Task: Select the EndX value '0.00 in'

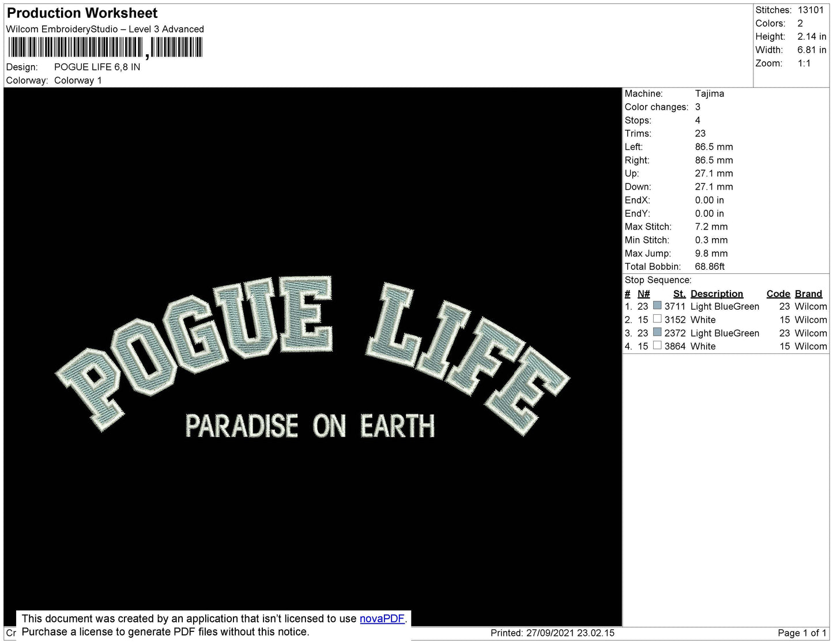Action: point(710,200)
